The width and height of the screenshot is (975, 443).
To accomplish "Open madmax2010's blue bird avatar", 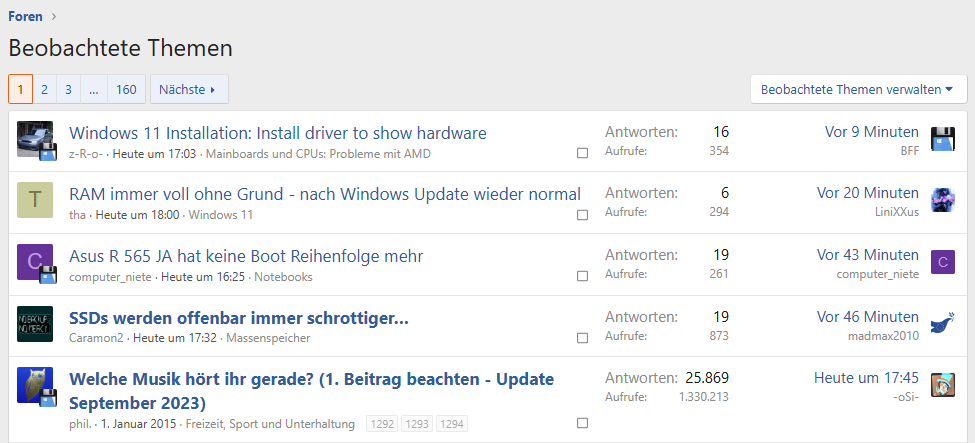I will pos(943,324).
